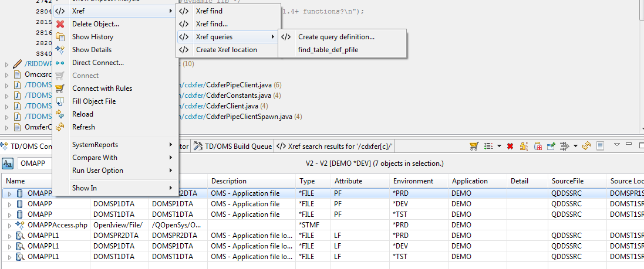Click the document page icon in toolbar
The image size is (644, 269).
[x=600, y=146]
